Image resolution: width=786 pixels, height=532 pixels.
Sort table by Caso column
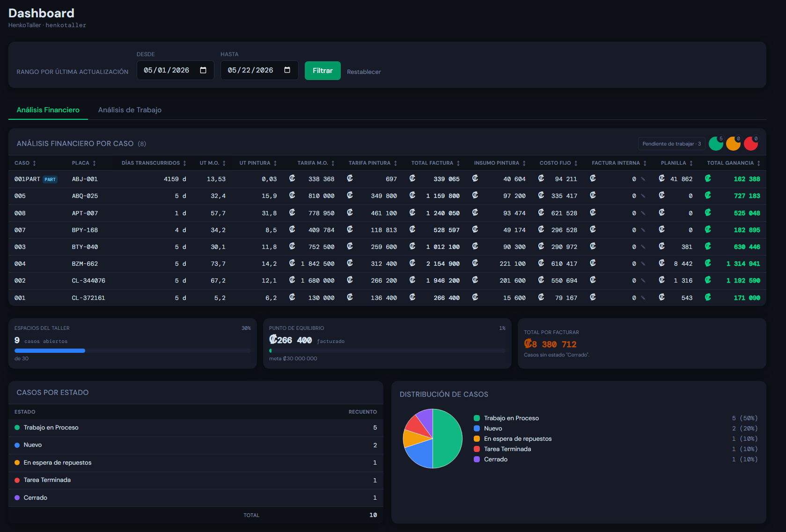(25, 163)
